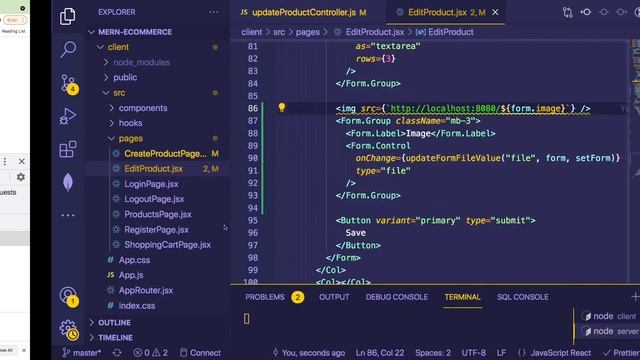Open Explorer more actions ellipsis

(x=213, y=12)
